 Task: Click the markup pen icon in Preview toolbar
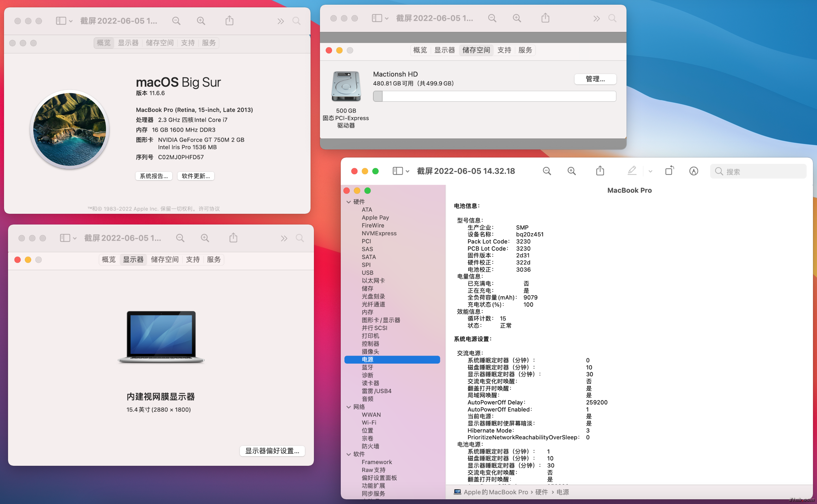[632, 171]
